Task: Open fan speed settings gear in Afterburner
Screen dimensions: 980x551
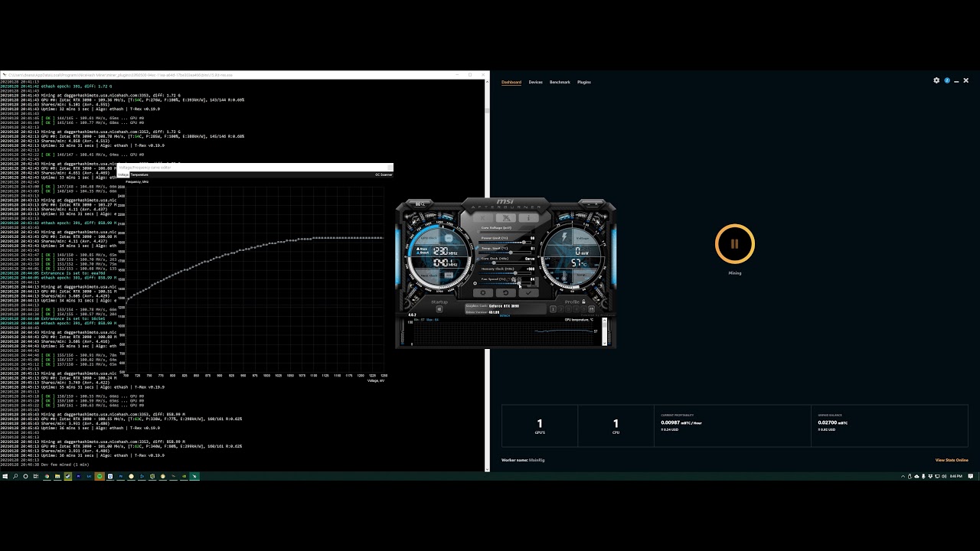Action: (475, 283)
